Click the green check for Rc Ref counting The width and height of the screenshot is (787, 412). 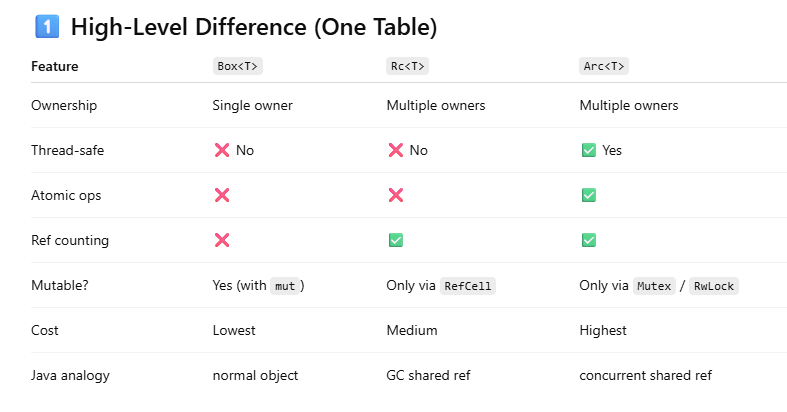(395, 240)
